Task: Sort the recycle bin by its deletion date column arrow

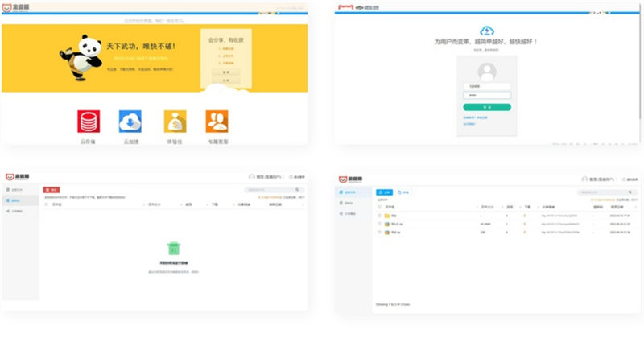Action: (x=303, y=204)
